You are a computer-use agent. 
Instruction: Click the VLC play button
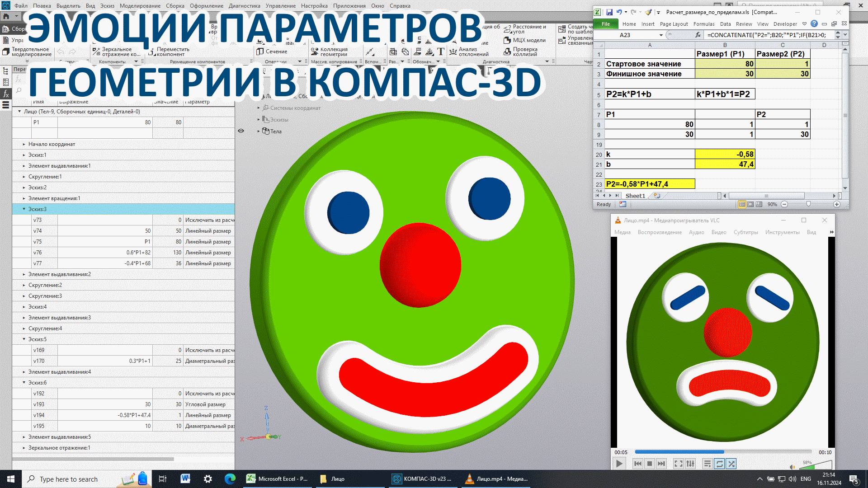tap(619, 464)
